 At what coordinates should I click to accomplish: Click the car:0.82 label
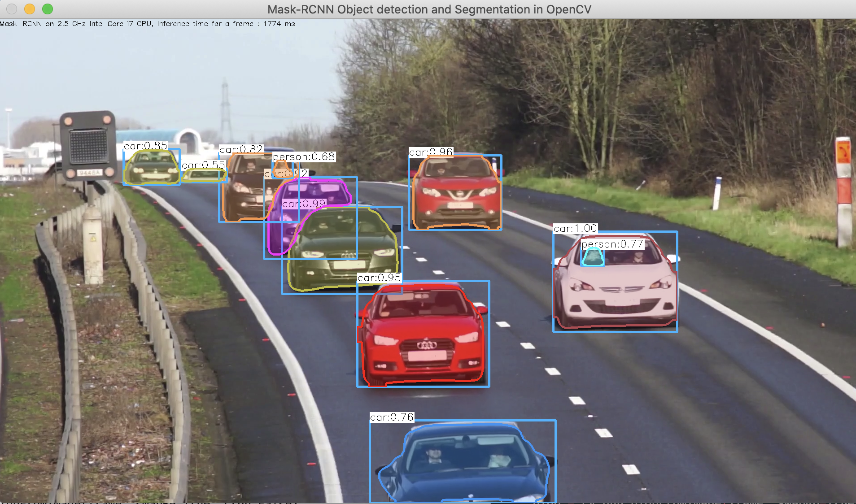point(241,149)
